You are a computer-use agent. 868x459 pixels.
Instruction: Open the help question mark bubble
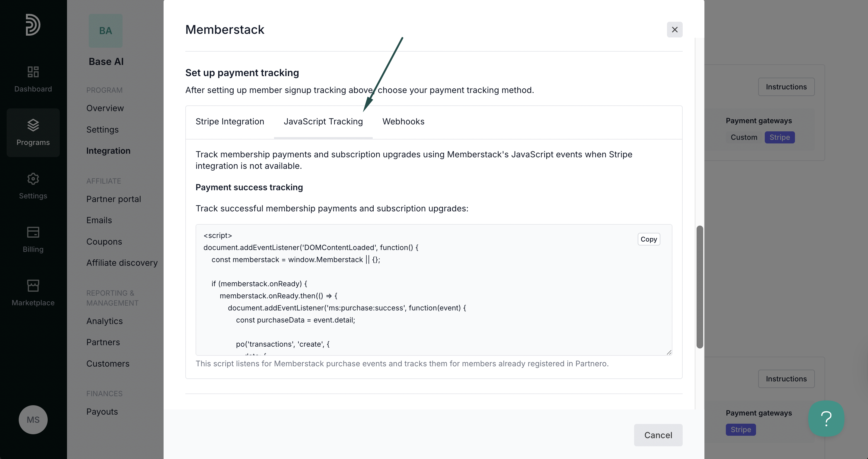pos(826,419)
